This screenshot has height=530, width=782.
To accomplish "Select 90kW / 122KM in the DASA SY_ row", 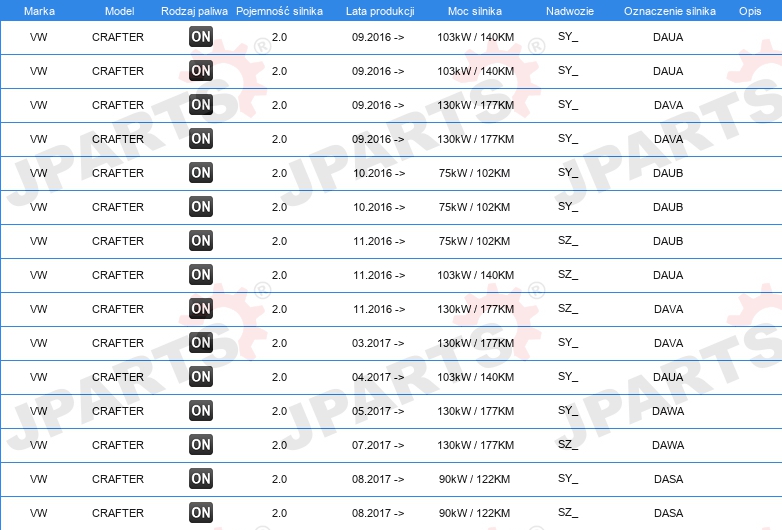I will tap(474, 479).
